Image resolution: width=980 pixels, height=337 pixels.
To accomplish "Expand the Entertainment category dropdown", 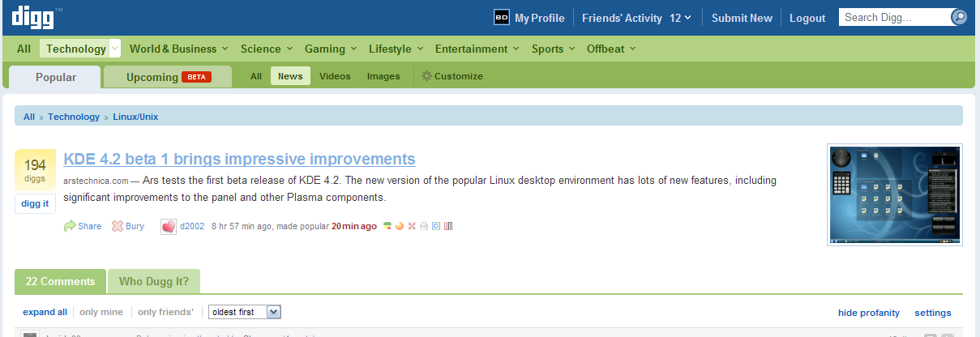I will (516, 49).
